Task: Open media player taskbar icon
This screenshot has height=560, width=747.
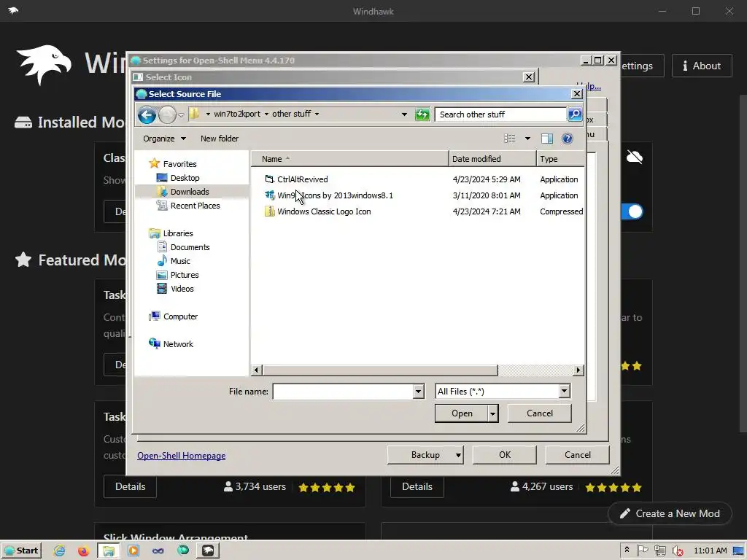Action: pos(133,551)
